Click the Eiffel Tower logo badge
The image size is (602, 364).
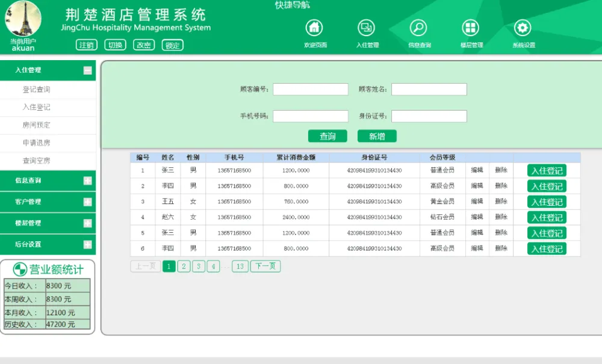point(24,18)
